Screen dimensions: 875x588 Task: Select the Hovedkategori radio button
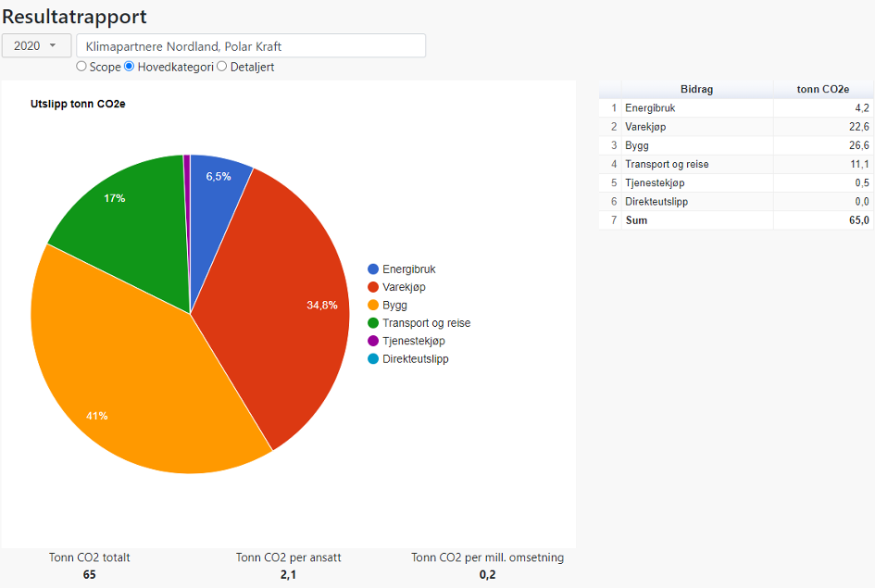click(x=130, y=67)
